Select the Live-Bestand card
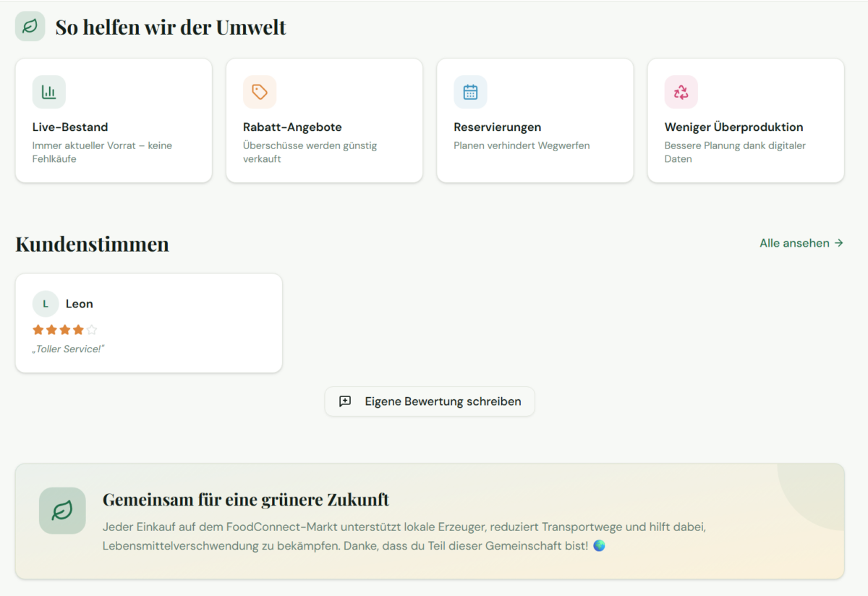Screen dimensions: 868x596 tap(114, 121)
